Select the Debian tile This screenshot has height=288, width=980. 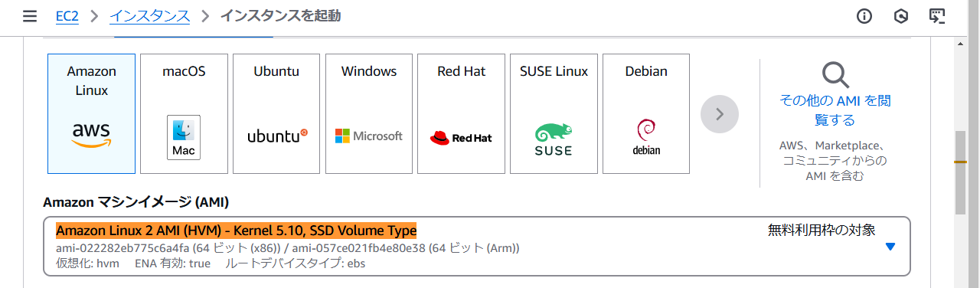point(646,114)
